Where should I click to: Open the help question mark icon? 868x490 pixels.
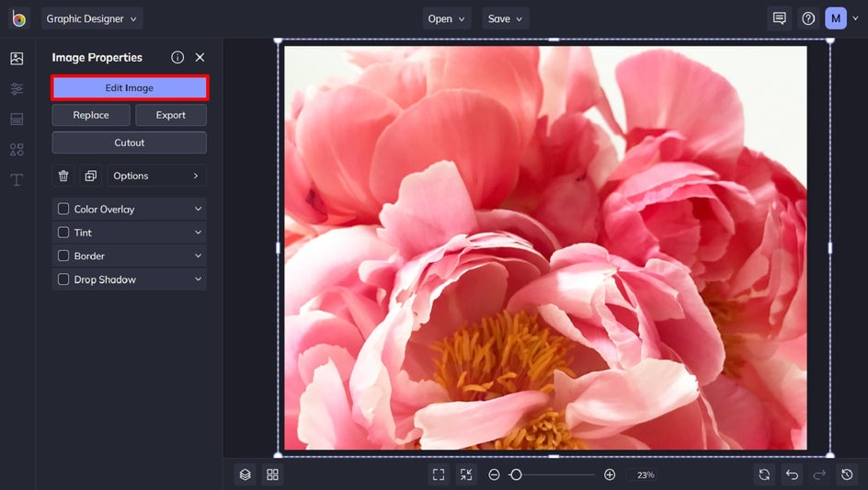[x=808, y=18]
